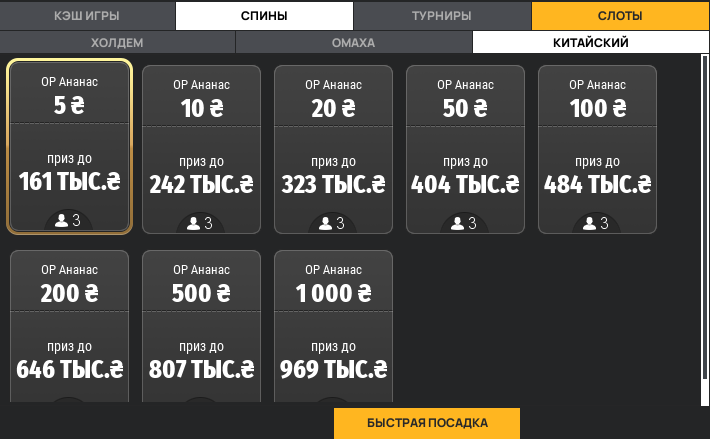Click player count icon on 50 ₴ card
Screen dimensions: 710x439
click(x=458, y=223)
